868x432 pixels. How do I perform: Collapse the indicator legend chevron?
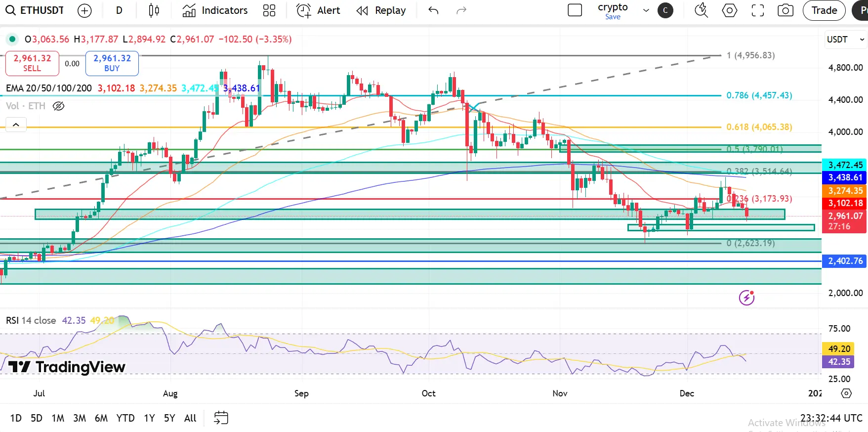(16, 125)
